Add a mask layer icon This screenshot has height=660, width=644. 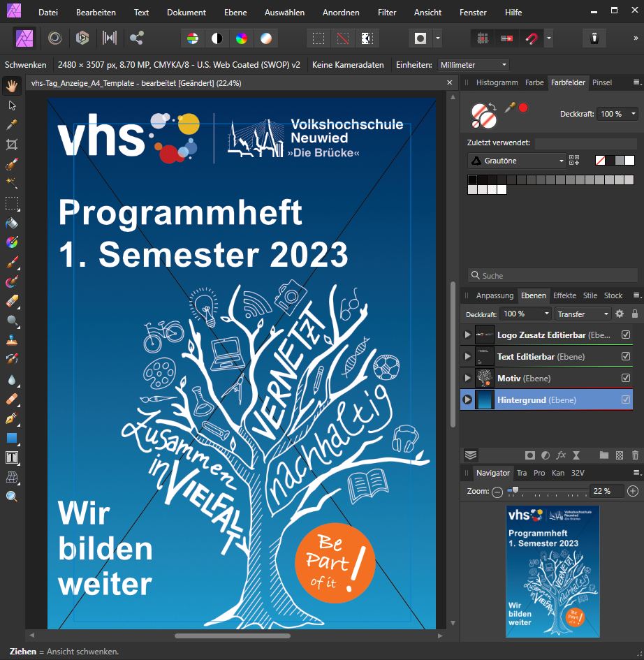point(530,455)
